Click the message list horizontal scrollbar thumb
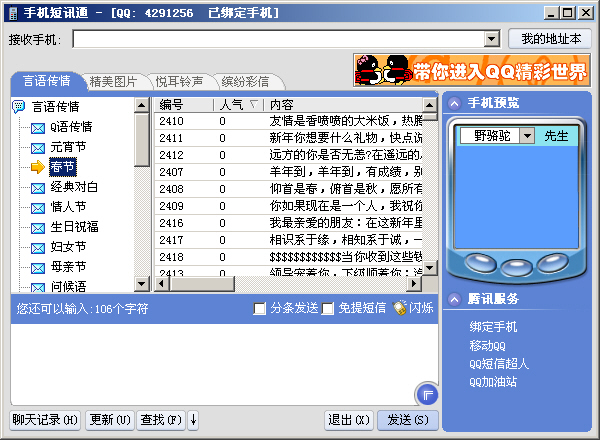This screenshot has width=600, height=440. point(201,284)
